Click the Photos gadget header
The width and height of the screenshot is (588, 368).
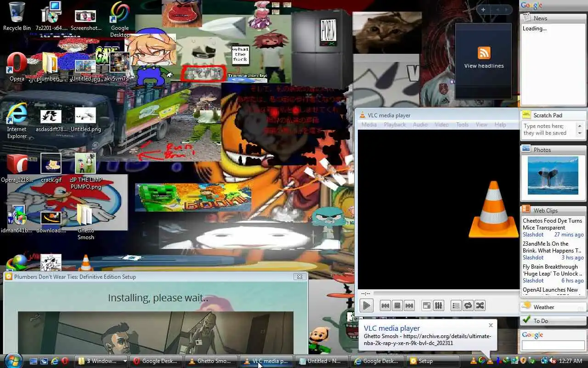tap(553, 149)
